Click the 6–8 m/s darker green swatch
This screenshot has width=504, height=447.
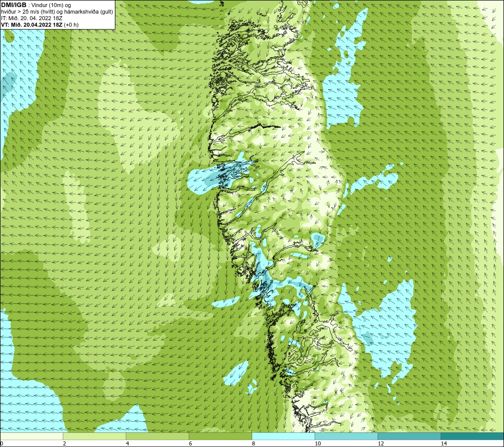221,436
